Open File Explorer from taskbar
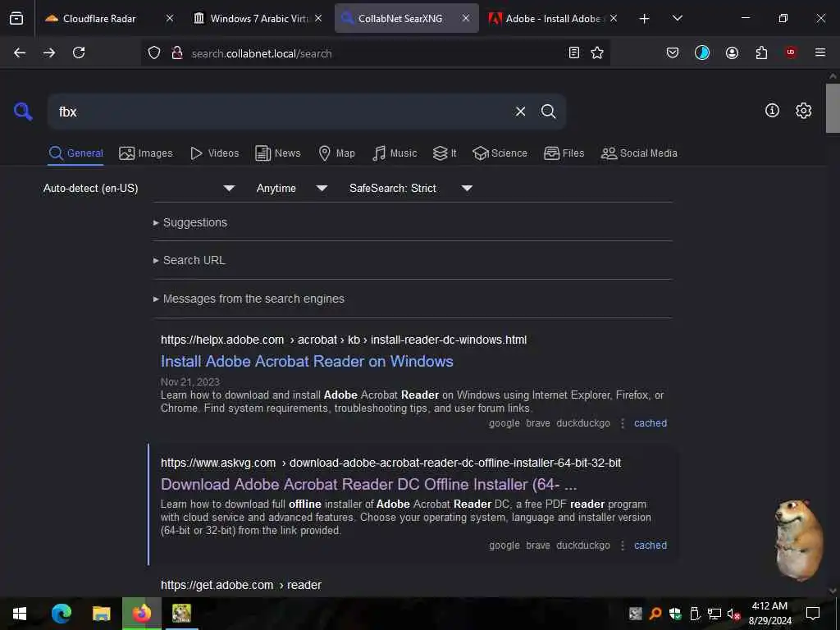The width and height of the screenshot is (840, 630). (x=101, y=614)
